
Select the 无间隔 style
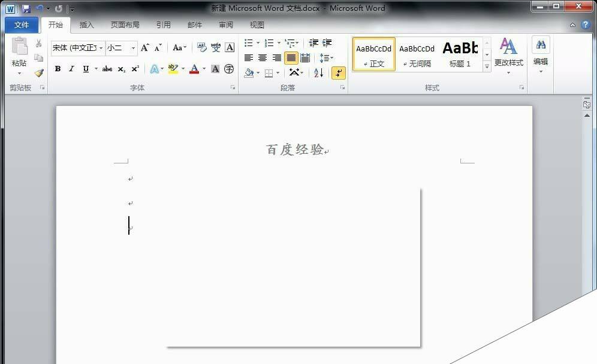click(417, 54)
